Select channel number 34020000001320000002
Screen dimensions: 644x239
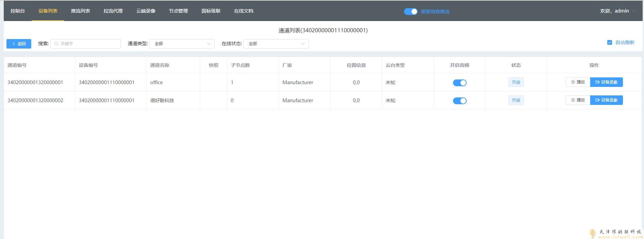click(35, 100)
